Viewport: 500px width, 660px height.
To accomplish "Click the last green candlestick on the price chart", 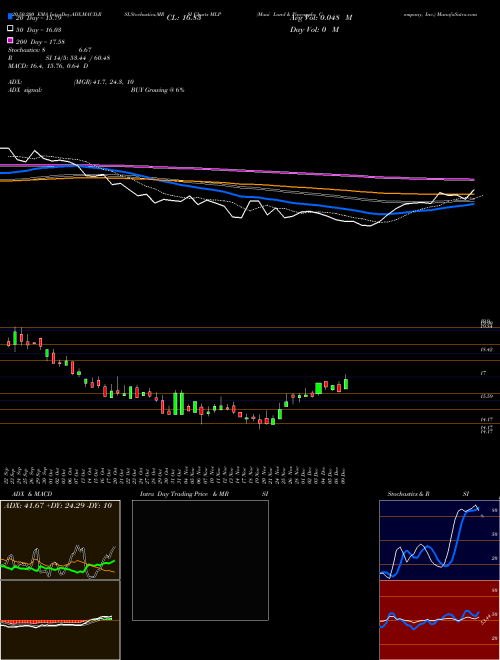I will point(346,383).
